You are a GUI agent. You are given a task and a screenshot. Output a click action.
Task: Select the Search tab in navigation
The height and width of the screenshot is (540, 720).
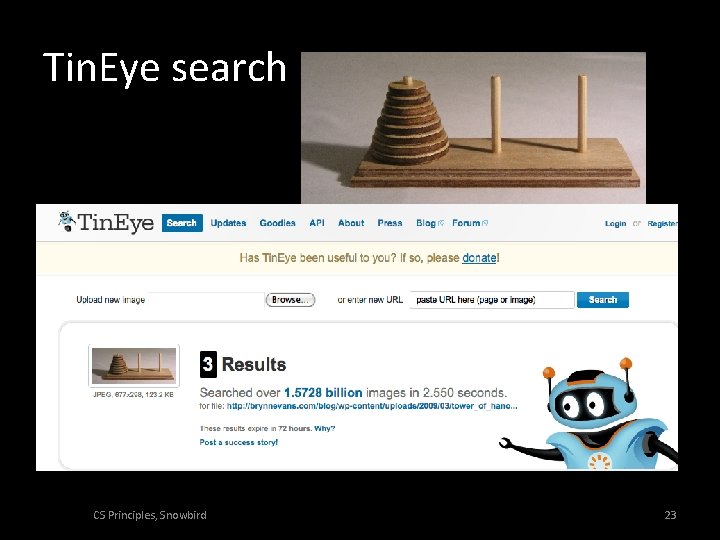(x=182, y=223)
